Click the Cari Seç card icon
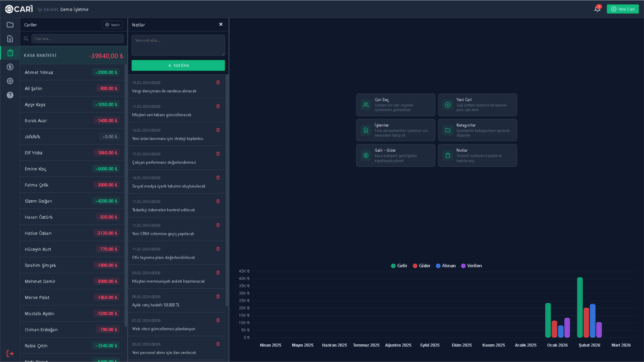Image resolution: width=644 pixels, height=362 pixels. [x=366, y=105]
